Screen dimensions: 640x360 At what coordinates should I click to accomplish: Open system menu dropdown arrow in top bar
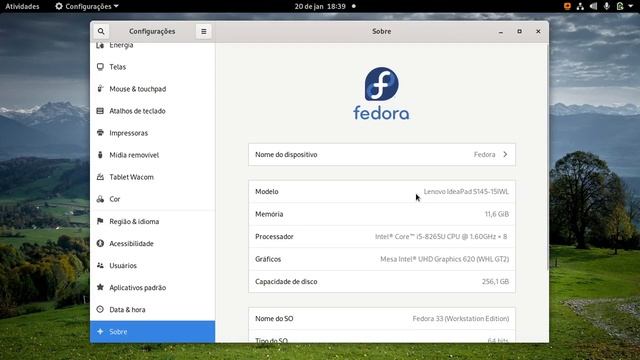pos(631,6)
